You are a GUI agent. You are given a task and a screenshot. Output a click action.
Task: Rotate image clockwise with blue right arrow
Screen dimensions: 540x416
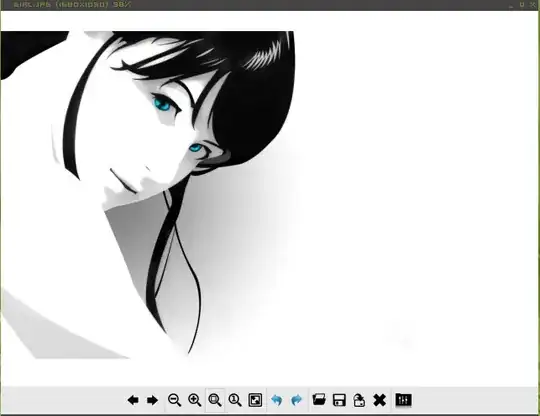(297, 400)
